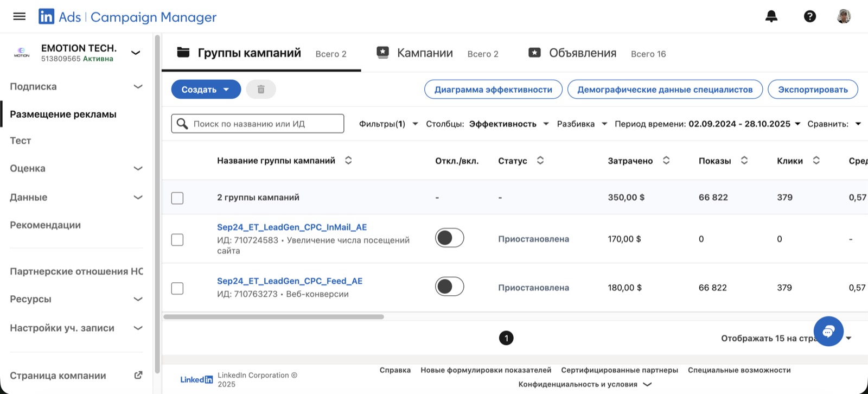This screenshot has width=868, height=394.
Task: Open Специальные возможности footer link
Action: tap(739, 370)
